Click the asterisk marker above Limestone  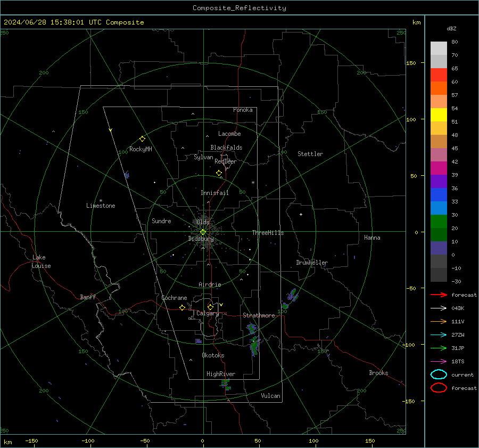tap(101, 201)
